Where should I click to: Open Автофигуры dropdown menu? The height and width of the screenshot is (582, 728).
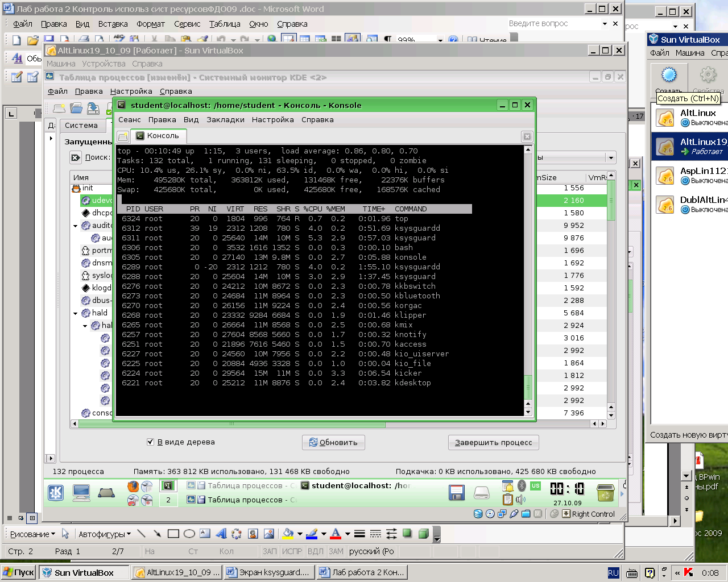pyautogui.click(x=105, y=534)
